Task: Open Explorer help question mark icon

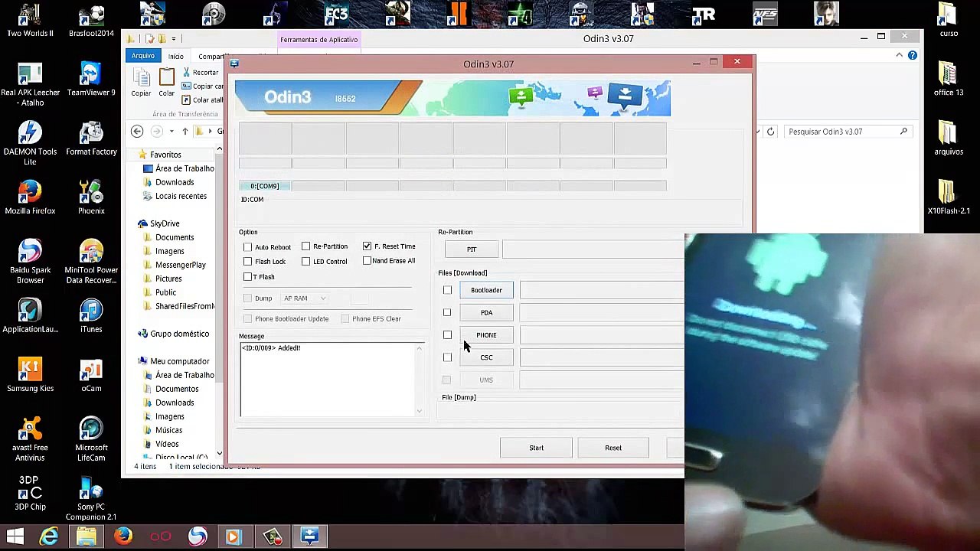Action: [913, 55]
